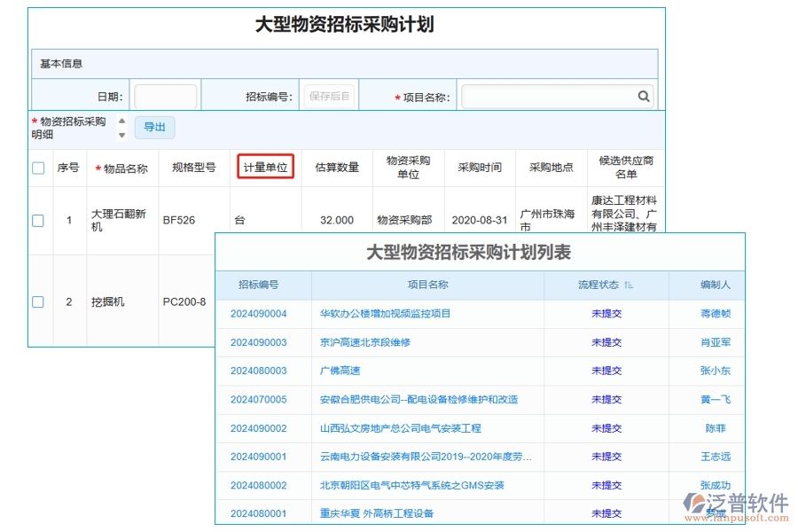
Task: Click the highlighted 计量单位 column header
Action: point(266,168)
